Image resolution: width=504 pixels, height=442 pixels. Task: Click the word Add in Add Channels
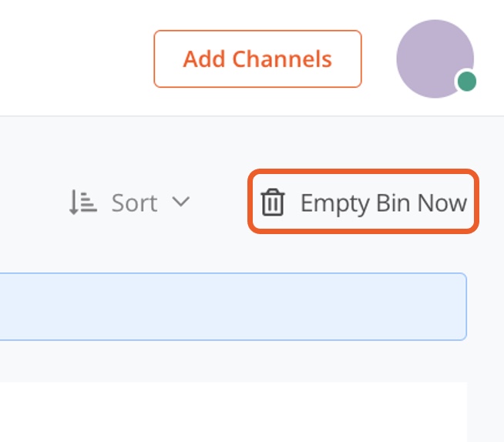click(204, 59)
